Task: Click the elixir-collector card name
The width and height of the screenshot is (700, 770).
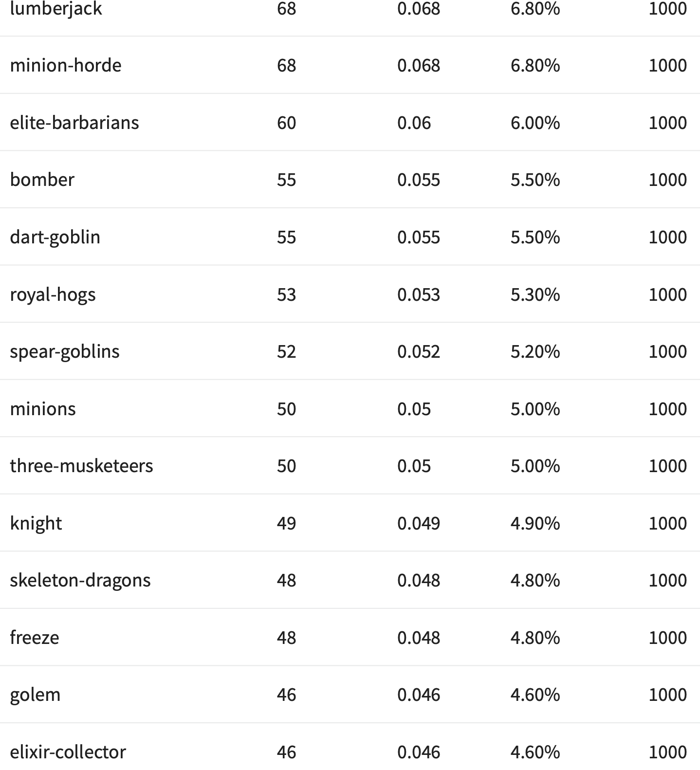Action: click(x=68, y=752)
